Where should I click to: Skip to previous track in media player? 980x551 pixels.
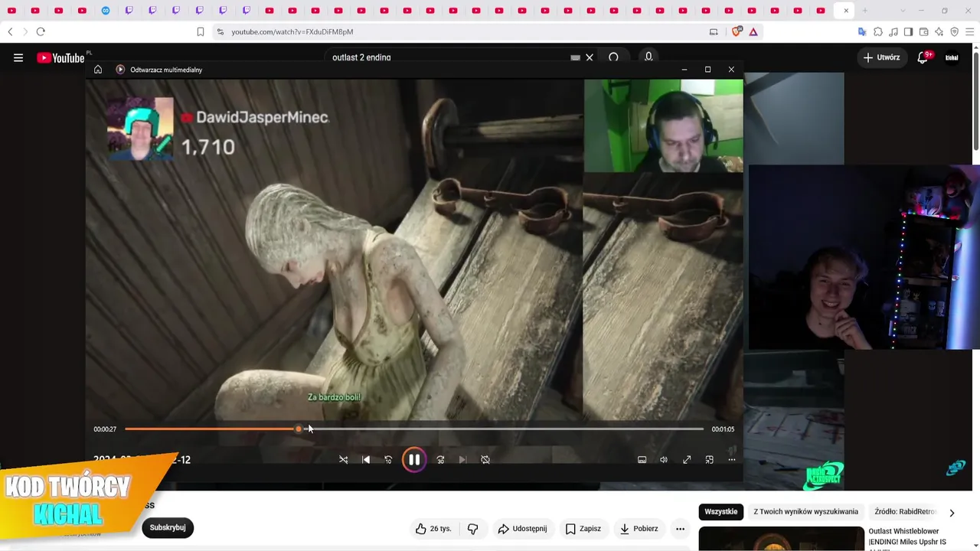click(366, 460)
